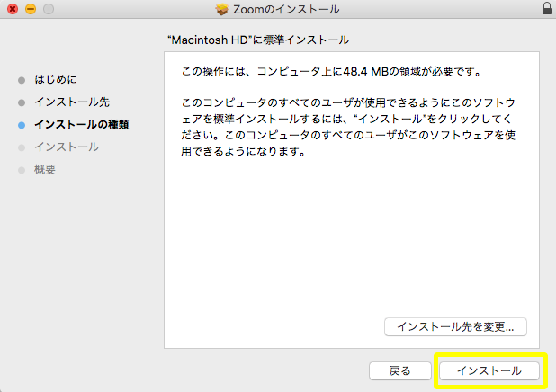
Task: Go to the インストール先 step in the sidebar
Action: (x=72, y=102)
